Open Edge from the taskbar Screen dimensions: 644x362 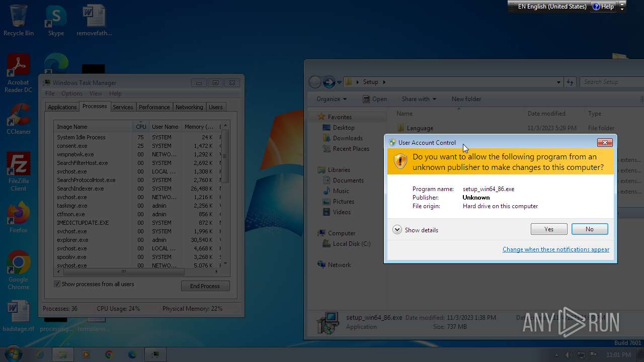[x=132, y=354]
